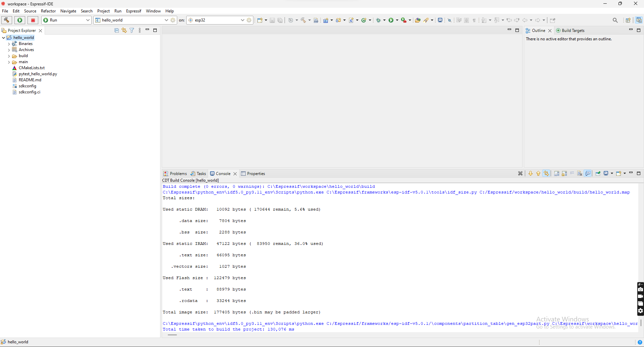Launch the project with the green Run button
Viewport: 644px width, 347px height.
click(x=20, y=20)
